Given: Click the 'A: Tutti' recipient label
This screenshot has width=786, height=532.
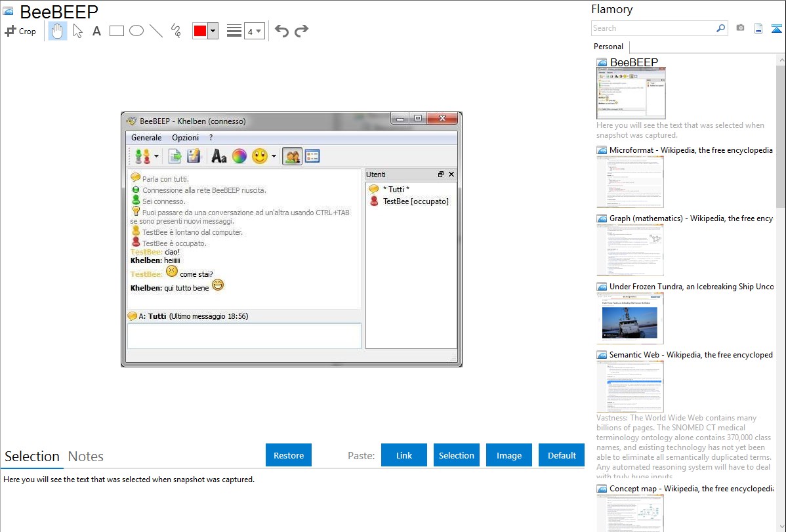Looking at the screenshot, I should pos(152,316).
